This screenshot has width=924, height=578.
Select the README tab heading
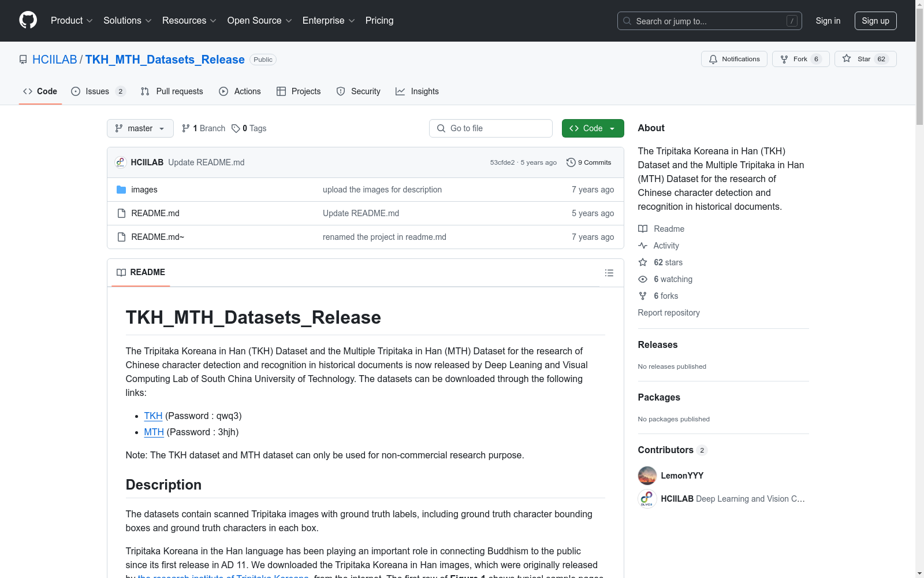point(141,272)
